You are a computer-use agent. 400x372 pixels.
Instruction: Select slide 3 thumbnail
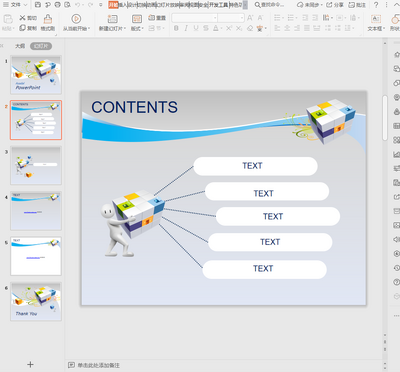coord(36,166)
